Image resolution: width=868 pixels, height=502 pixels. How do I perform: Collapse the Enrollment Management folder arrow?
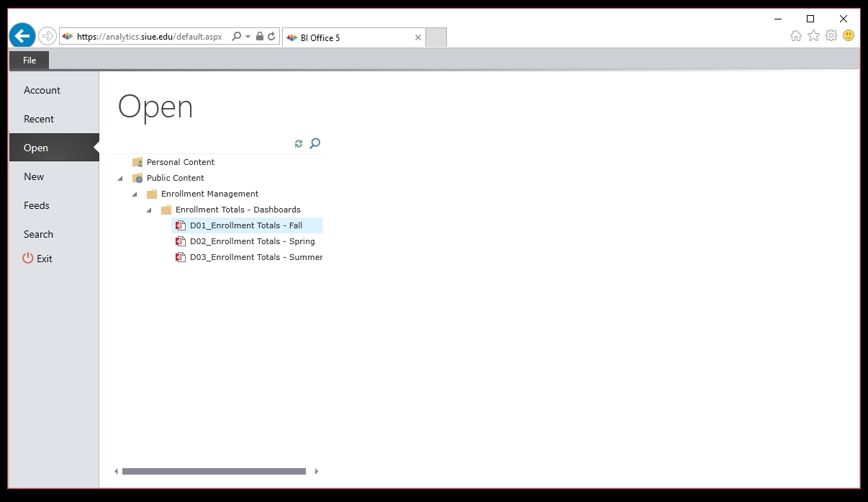click(x=135, y=194)
